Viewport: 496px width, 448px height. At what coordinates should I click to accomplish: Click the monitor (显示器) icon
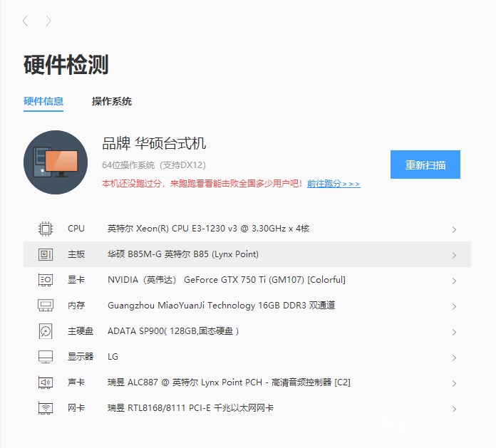(x=46, y=357)
